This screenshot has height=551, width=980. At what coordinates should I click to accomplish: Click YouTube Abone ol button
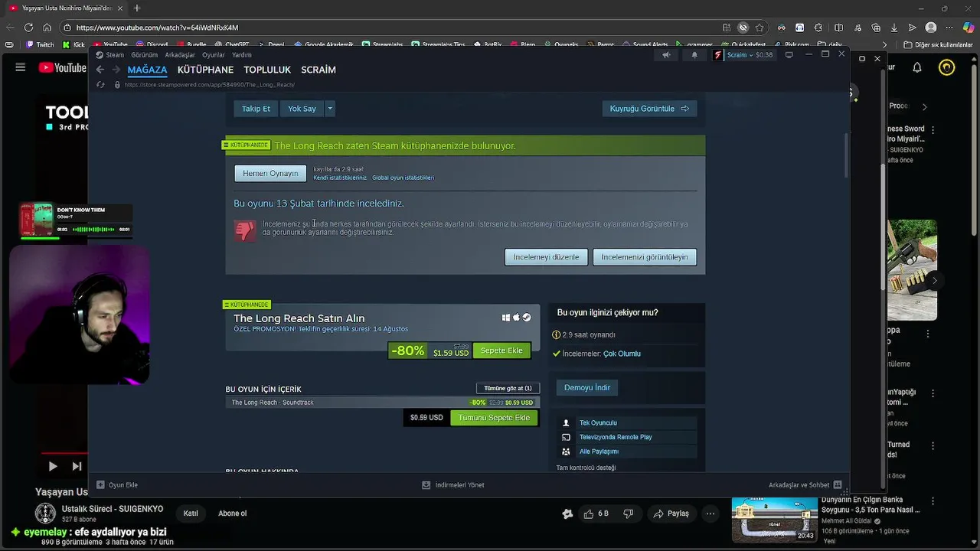233,514
